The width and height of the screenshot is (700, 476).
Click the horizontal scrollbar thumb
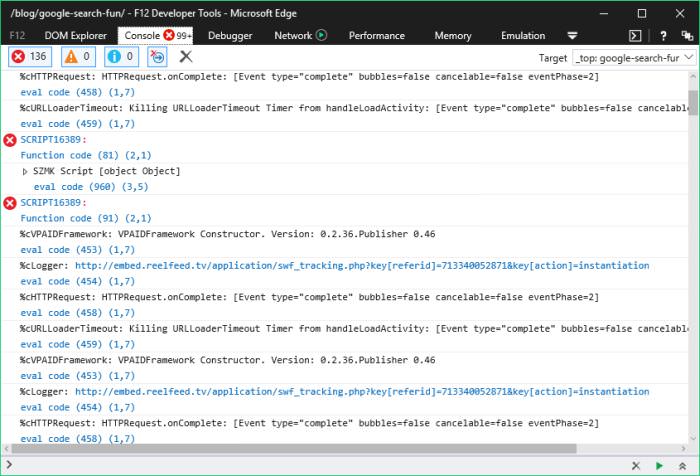[294, 448]
